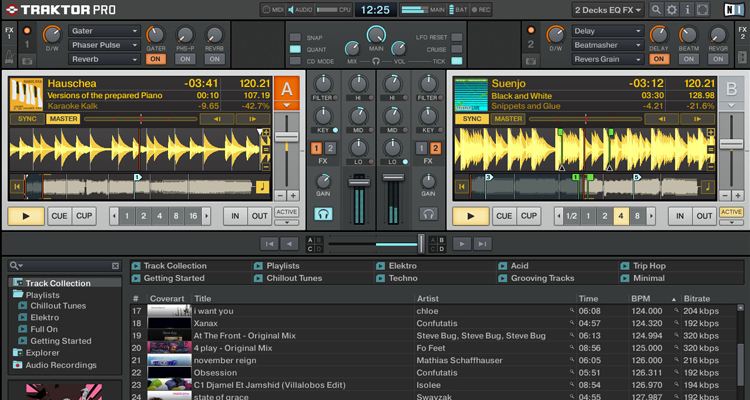Click the note icon on Deck A stripe
750x400 pixels.
[263, 187]
